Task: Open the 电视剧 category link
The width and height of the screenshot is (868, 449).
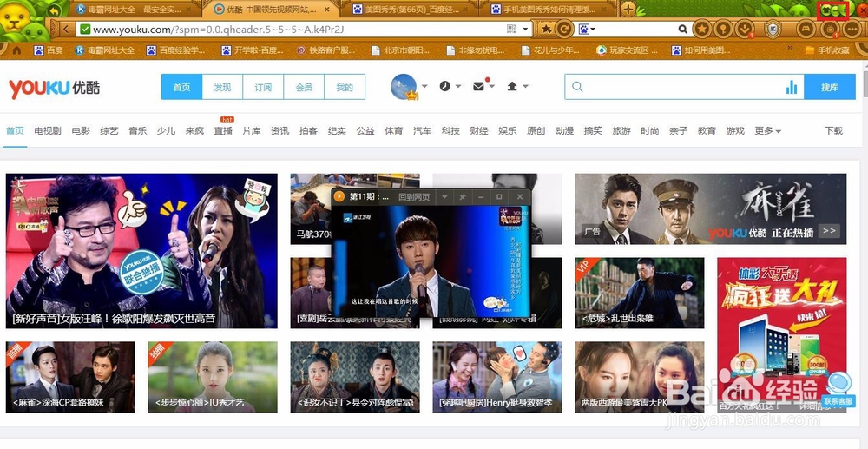Action: coord(48,130)
